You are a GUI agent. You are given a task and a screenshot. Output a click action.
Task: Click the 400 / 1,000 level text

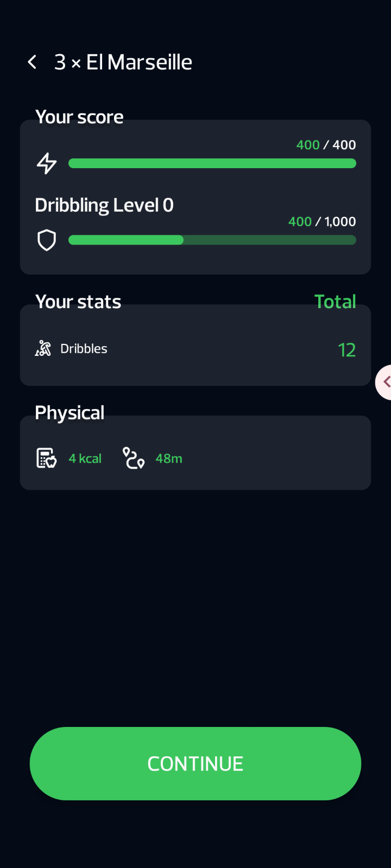[x=322, y=221]
